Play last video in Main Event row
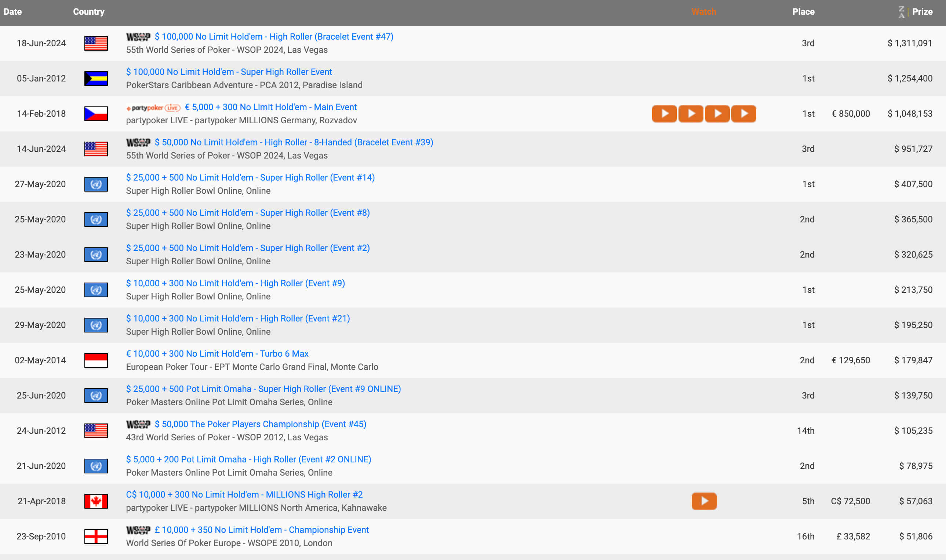 [x=743, y=114]
